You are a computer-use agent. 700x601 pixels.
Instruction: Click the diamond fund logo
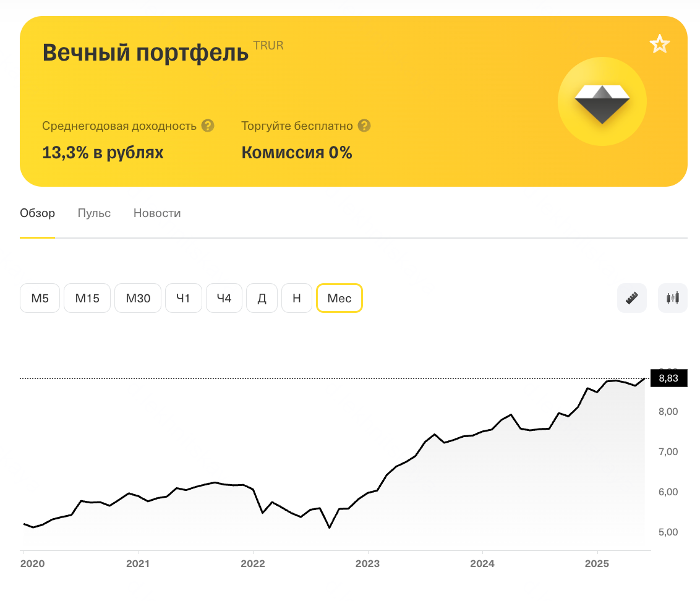(x=602, y=102)
